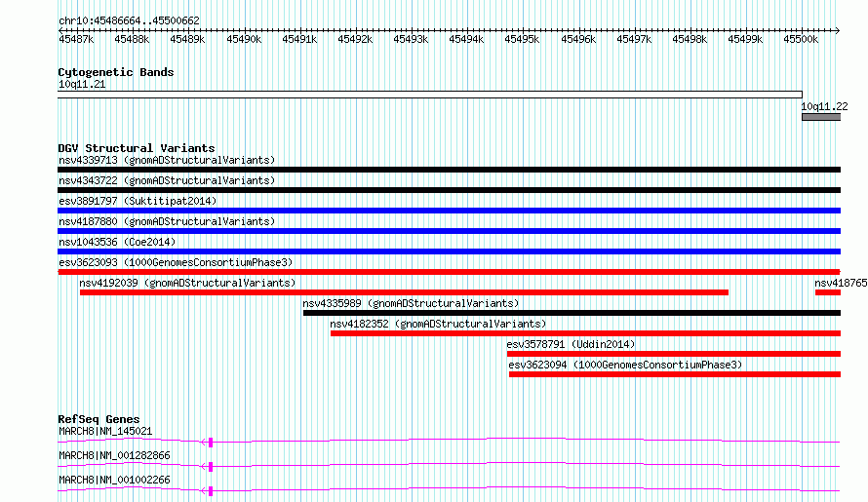Click the esv3891797 blue variant bar
The height and width of the screenshot is (502, 868).
[x=449, y=211]
